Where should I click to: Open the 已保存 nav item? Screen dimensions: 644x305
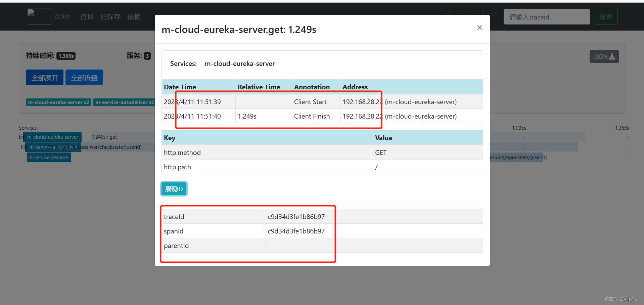point(110,16)
